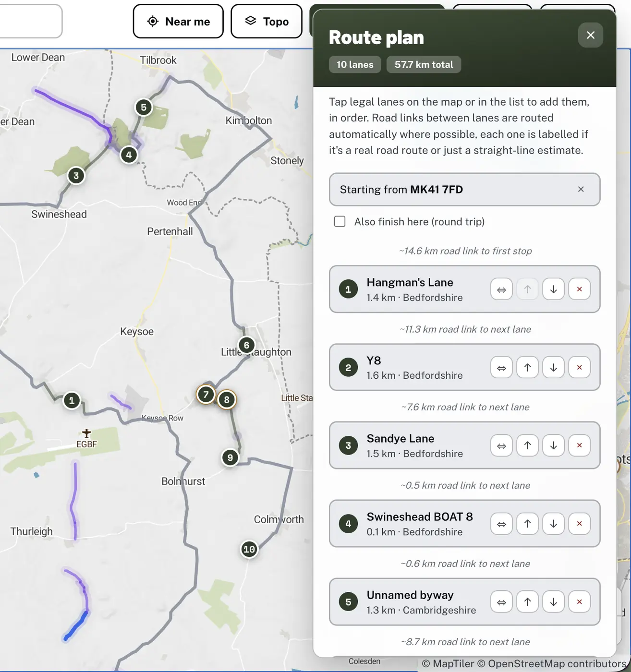The width and height of the screenshot is (631, 672).
Task: Select map marker 9 near Bolnhurst
Action: pos(230,458)
